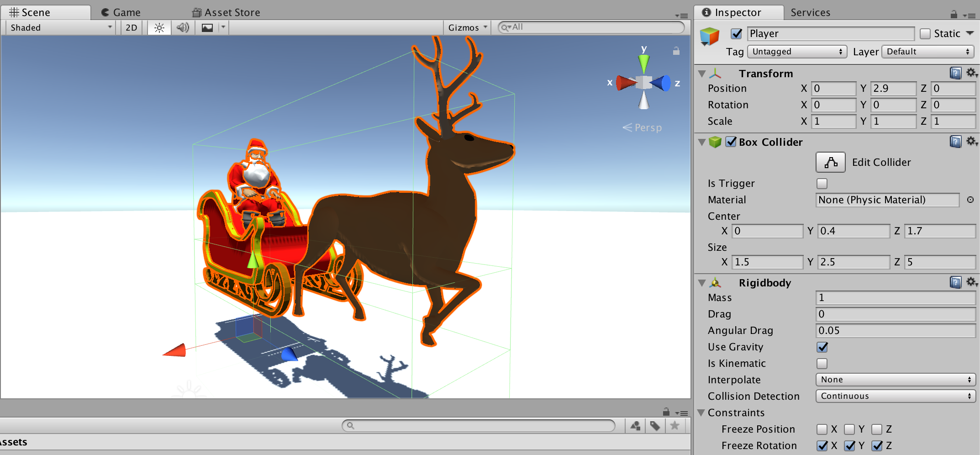
Task: Lock the Project panel
Action: coord(666,411)
